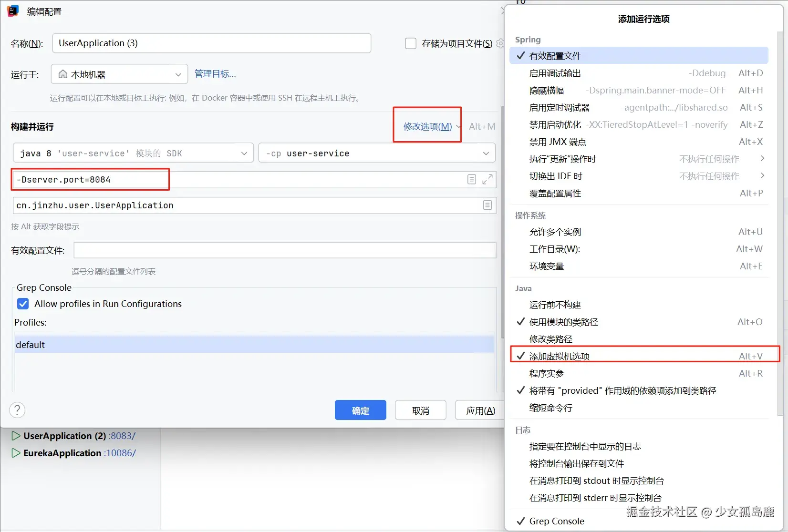Select 指定要在控制台中显示的日志 option
This screenshot has height=532, width=788.
(x=639, y=446)
